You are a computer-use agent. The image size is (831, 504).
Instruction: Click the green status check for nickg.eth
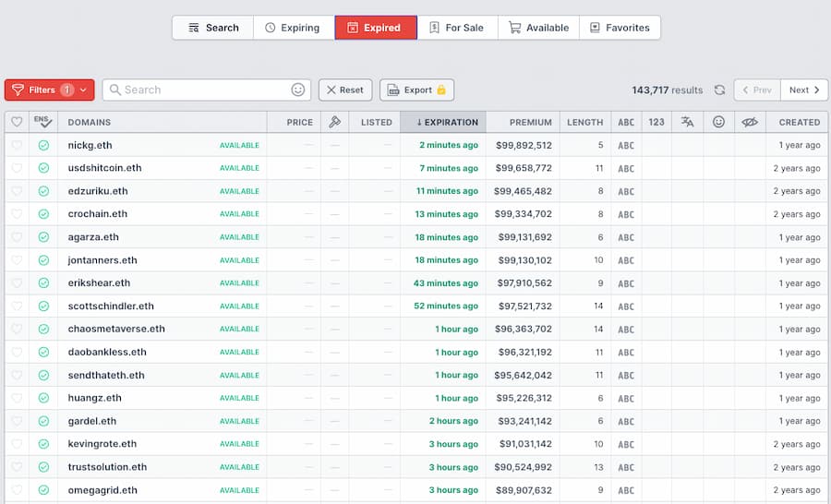pos(43,145)
